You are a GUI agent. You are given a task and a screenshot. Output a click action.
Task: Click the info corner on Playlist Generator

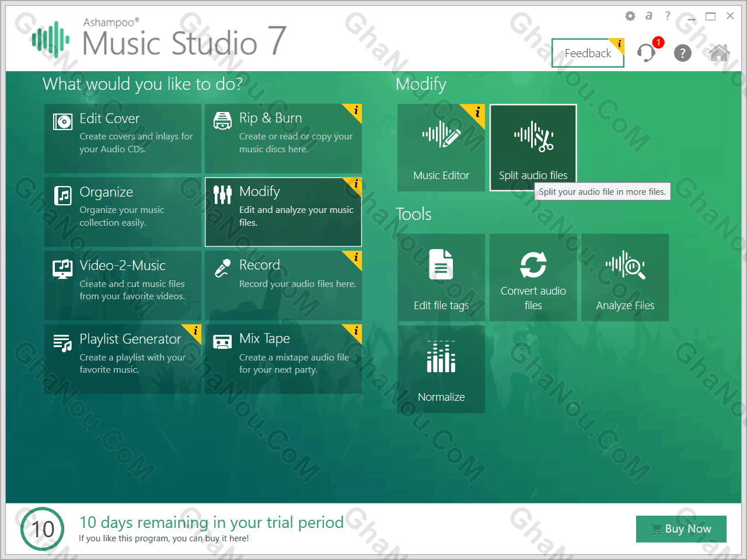pyautogui.click(x=194, y=332)
